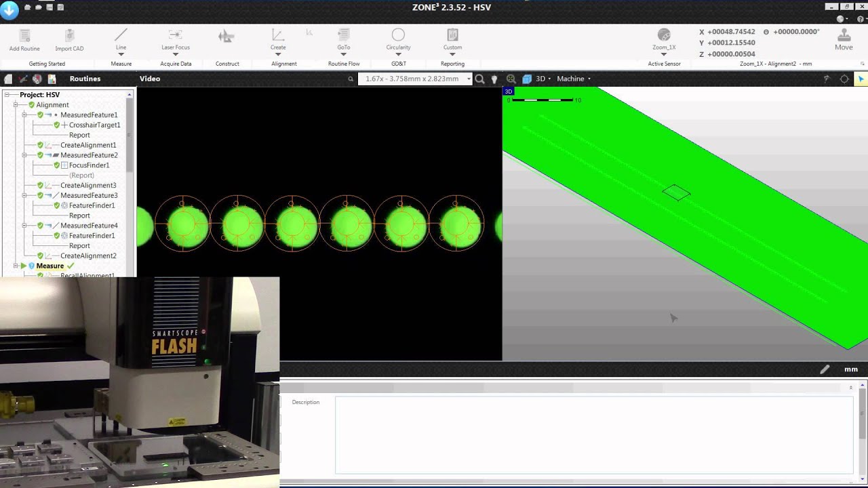Toggle green check on CreateAlignment2
This screenshot has height=488, width=868.
pos(40,256)
